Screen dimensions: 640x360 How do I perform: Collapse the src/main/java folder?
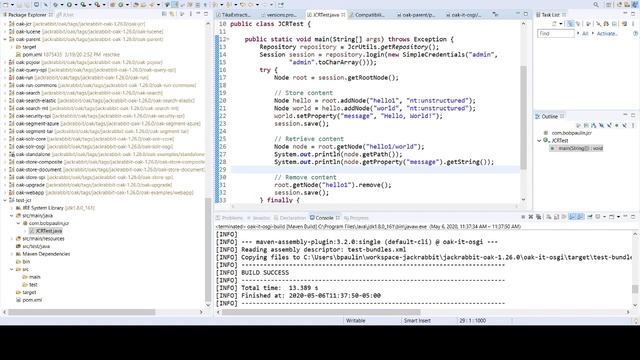coord(12,216)
